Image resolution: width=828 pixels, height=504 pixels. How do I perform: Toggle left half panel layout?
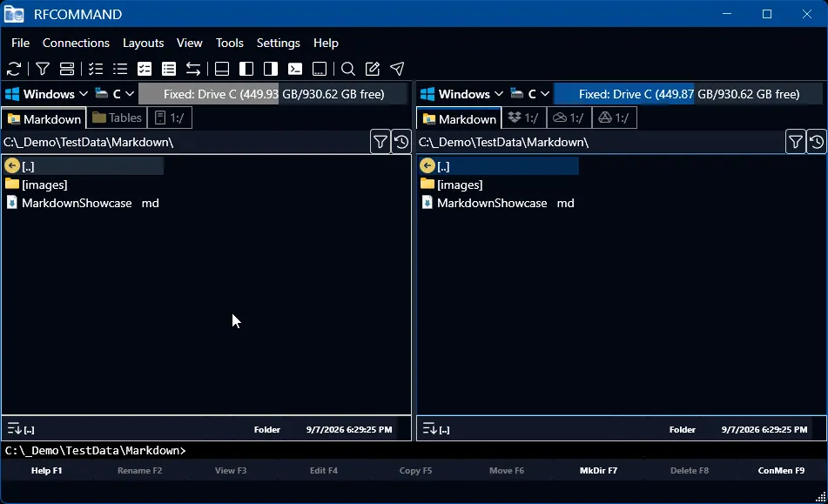coord(246,69)
